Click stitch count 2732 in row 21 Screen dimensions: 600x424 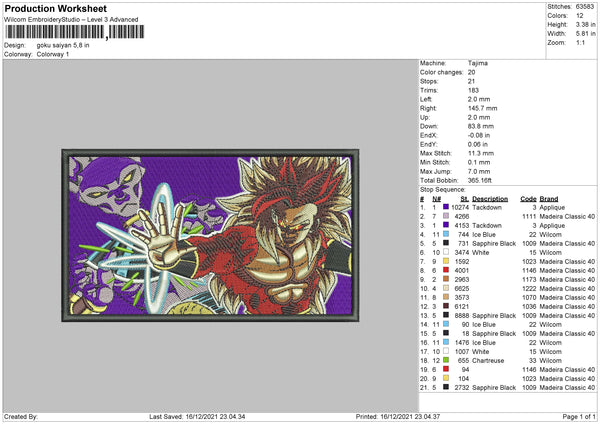tap(462, 388)
